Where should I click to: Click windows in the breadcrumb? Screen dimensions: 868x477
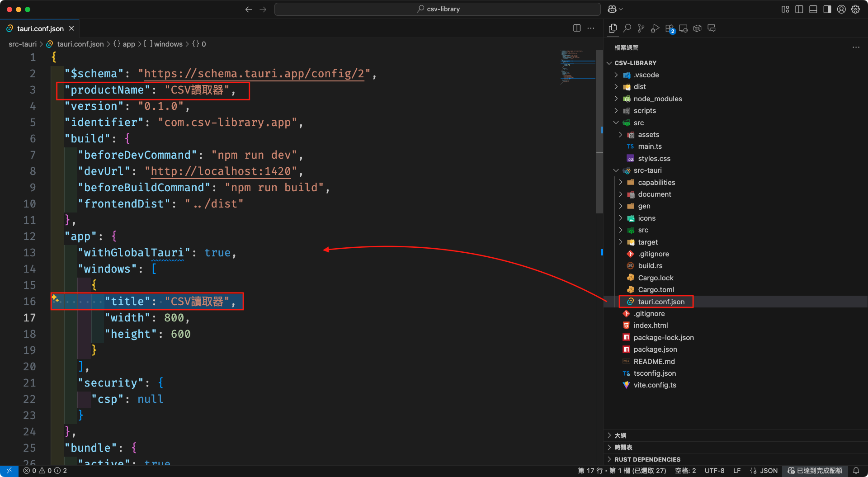[168, 44]
